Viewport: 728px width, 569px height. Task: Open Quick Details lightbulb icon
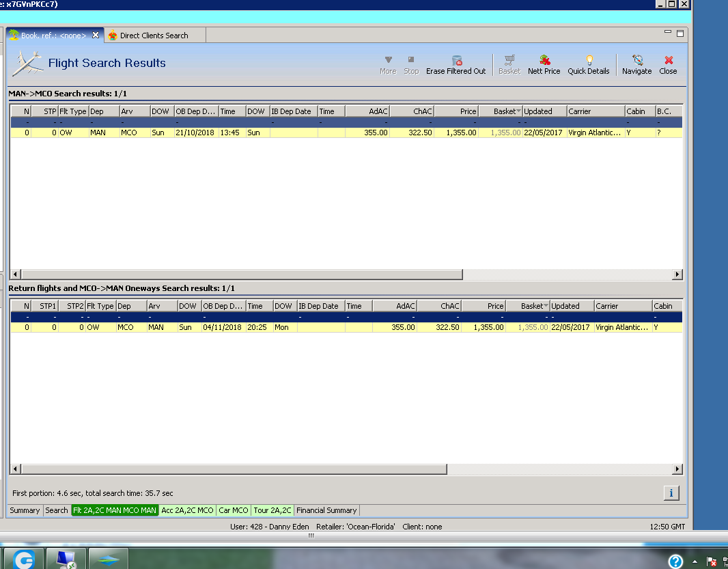(589, 60)
